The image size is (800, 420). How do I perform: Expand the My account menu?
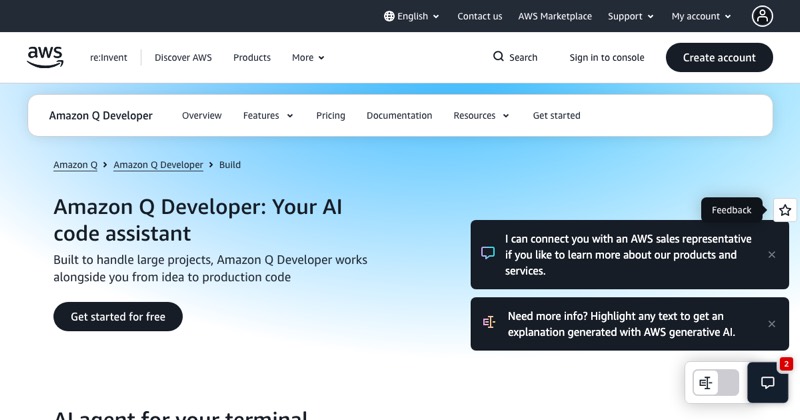(x=701, y=16)
